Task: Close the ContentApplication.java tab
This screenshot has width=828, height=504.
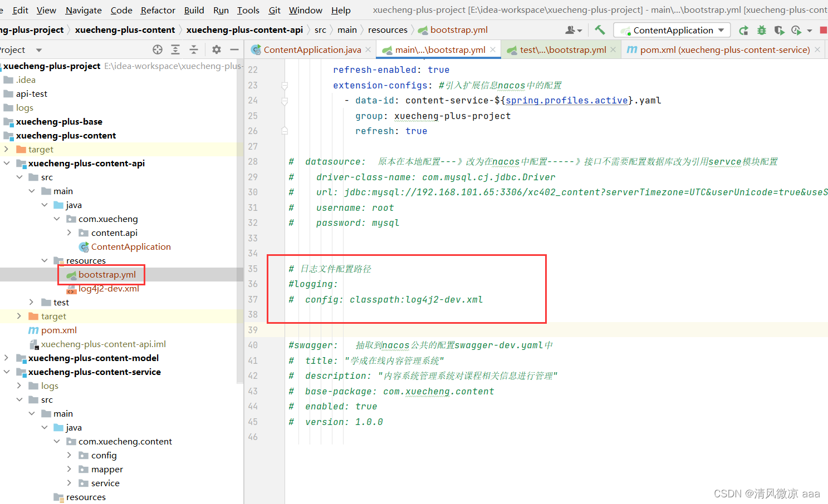Action: tap(368, 50)
